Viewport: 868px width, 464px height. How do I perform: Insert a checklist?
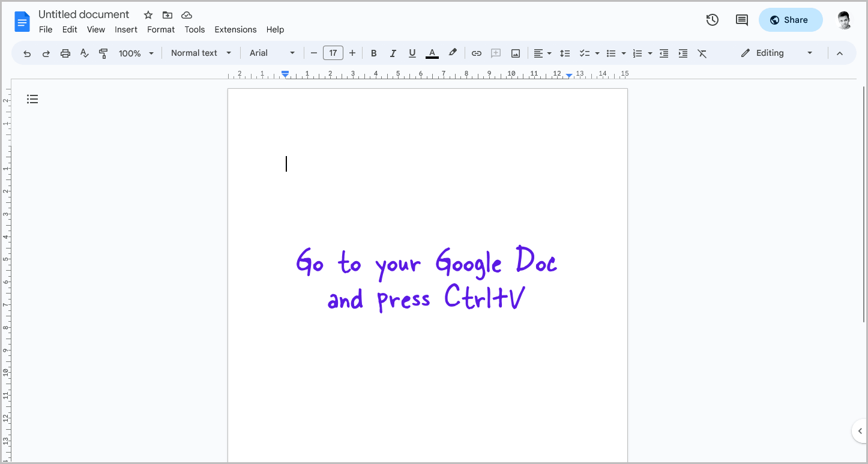[585, 53]
